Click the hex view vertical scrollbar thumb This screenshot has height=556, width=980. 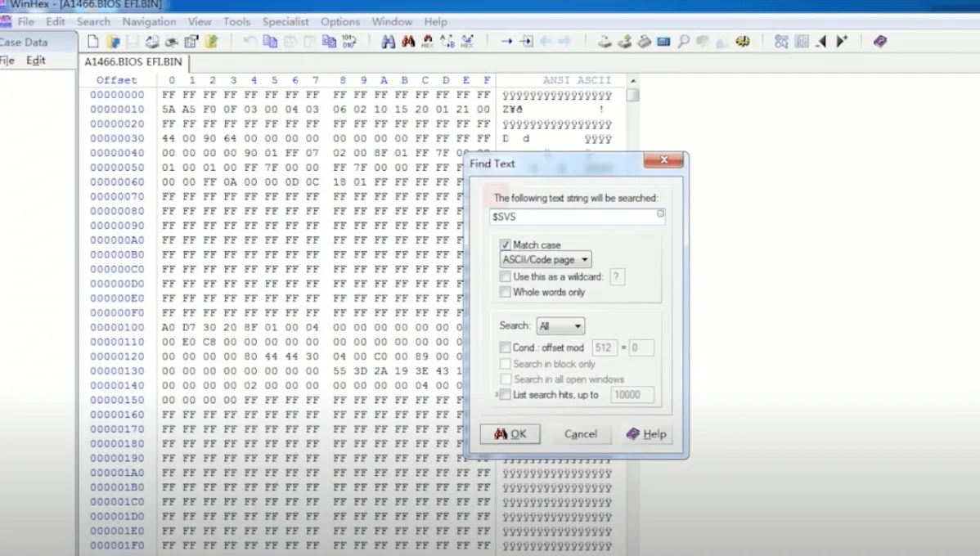coord(632,95)
